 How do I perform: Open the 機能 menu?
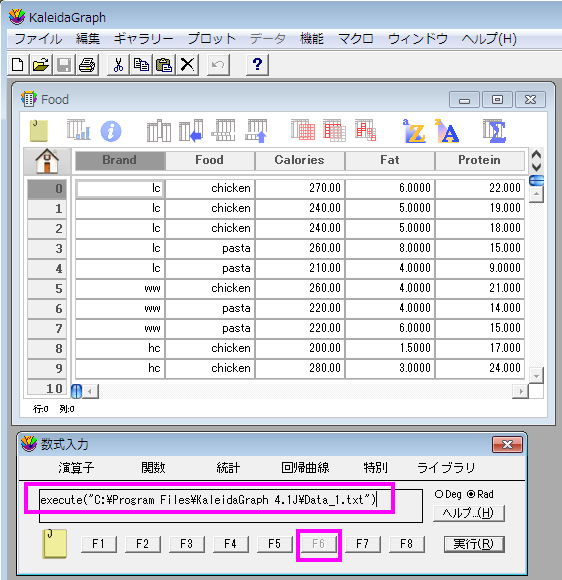(312, 38)
